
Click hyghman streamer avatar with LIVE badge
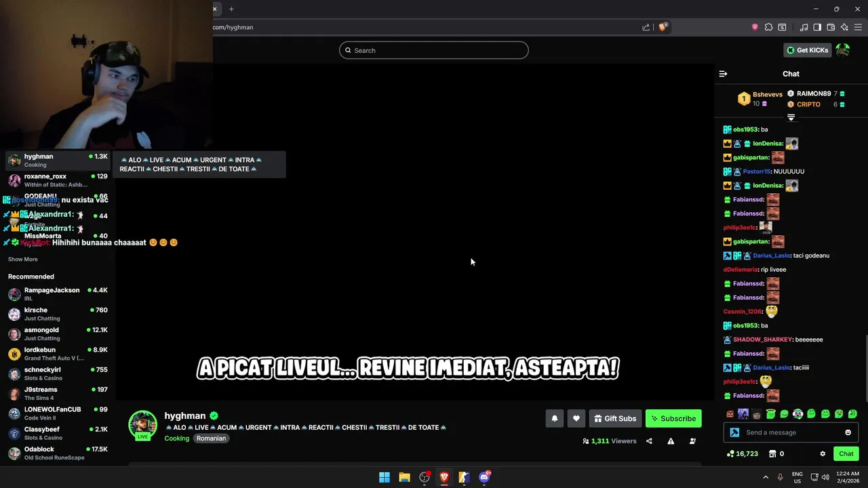click(143, 426)
